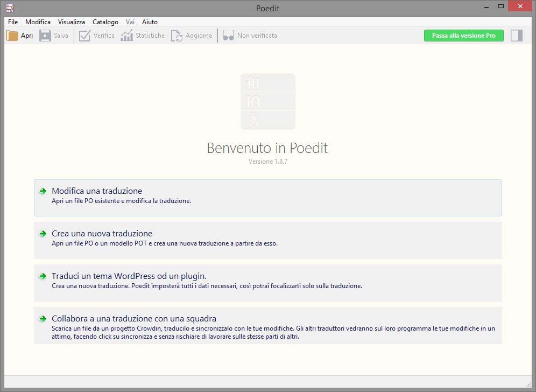Click green arrow beside Traduci un tema WordPress

43,276
